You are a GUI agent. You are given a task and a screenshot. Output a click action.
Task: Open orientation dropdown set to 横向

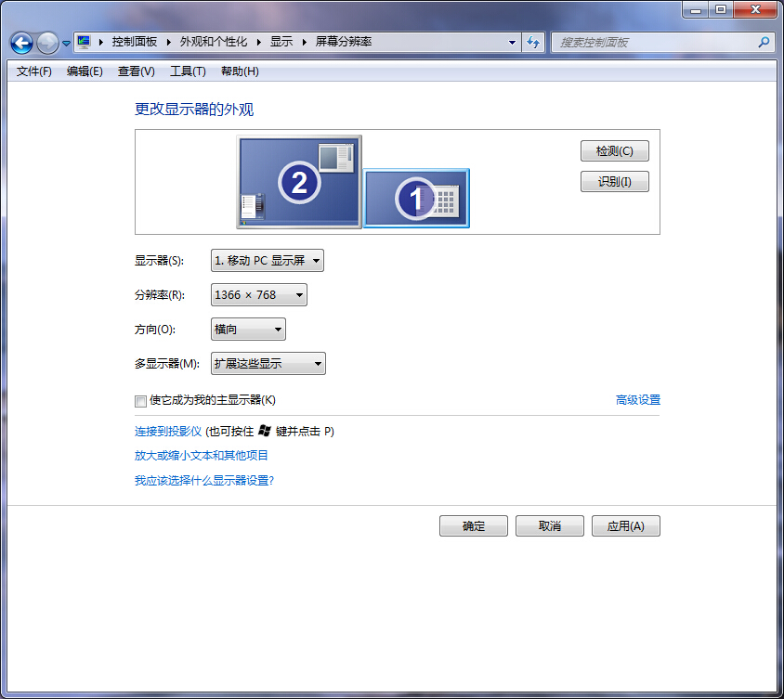pos(248,330)
